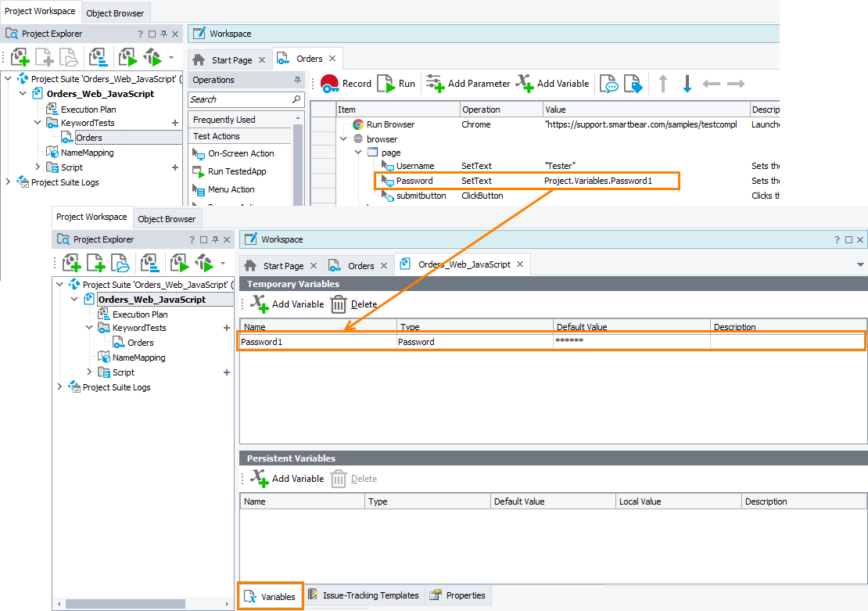
Task: Click the Project Explorer horizontal scrollbar
Action: 125,604
